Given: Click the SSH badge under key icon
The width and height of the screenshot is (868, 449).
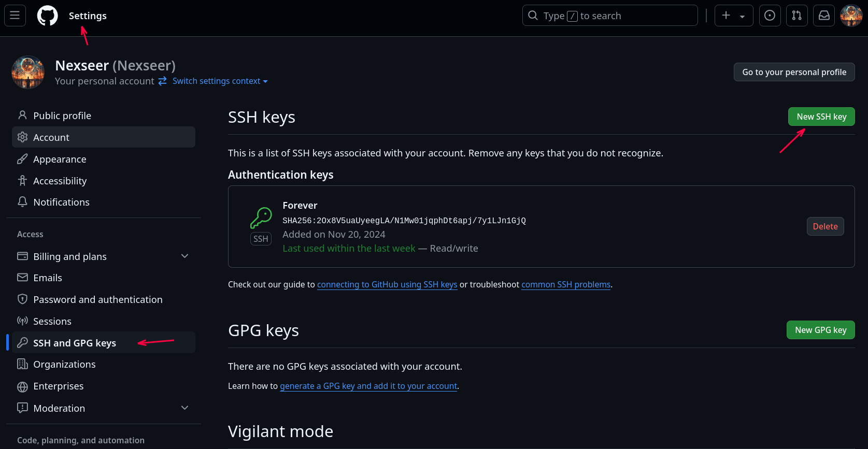Looking at the screenshot, I should click(x=261, y=239).
